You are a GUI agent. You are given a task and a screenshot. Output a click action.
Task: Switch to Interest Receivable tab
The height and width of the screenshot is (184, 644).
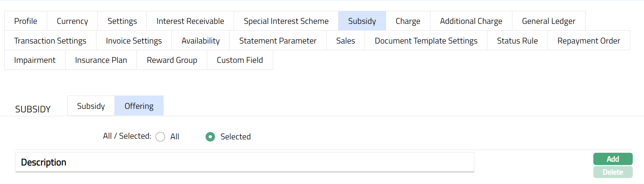(x=190, y=21)
